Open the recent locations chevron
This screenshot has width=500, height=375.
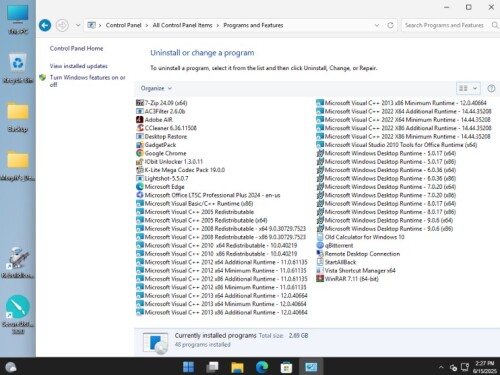click(78, 25)
